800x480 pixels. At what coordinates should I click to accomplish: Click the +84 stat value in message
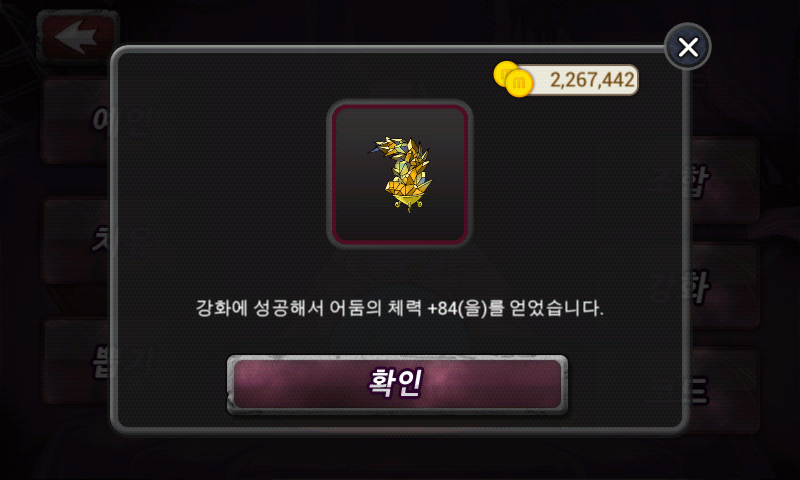tap(442, 309)
